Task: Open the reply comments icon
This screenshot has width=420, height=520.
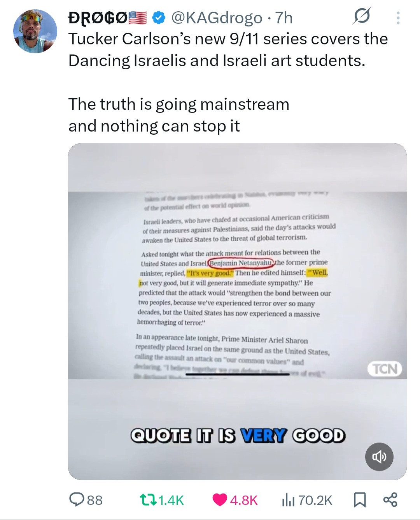Action: pyautogui.click(x=77, y=500)
